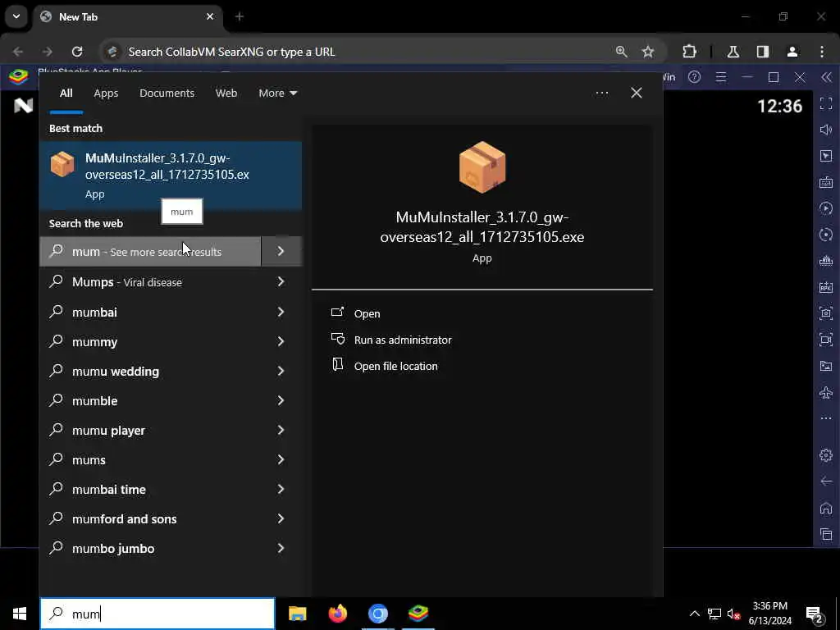The image size is (840, 630).
Task: Open BlueStacks recent apps icon
Action: [x=826, y=534]
